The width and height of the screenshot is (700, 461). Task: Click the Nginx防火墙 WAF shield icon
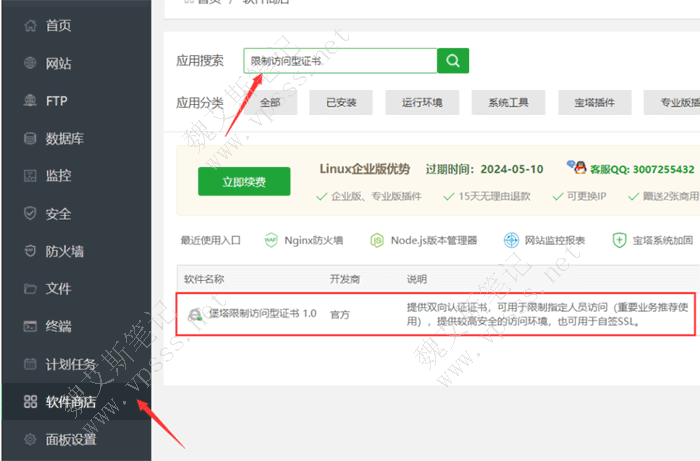pos(271,241)
